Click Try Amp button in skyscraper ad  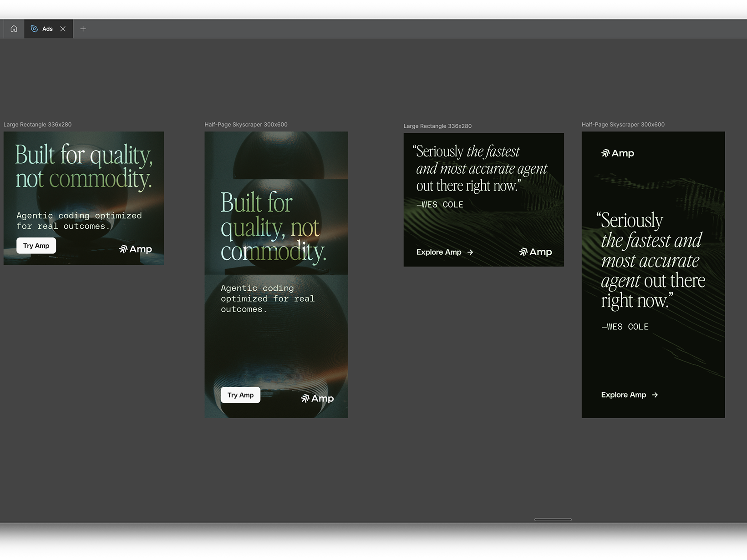[x=240, y=395]
